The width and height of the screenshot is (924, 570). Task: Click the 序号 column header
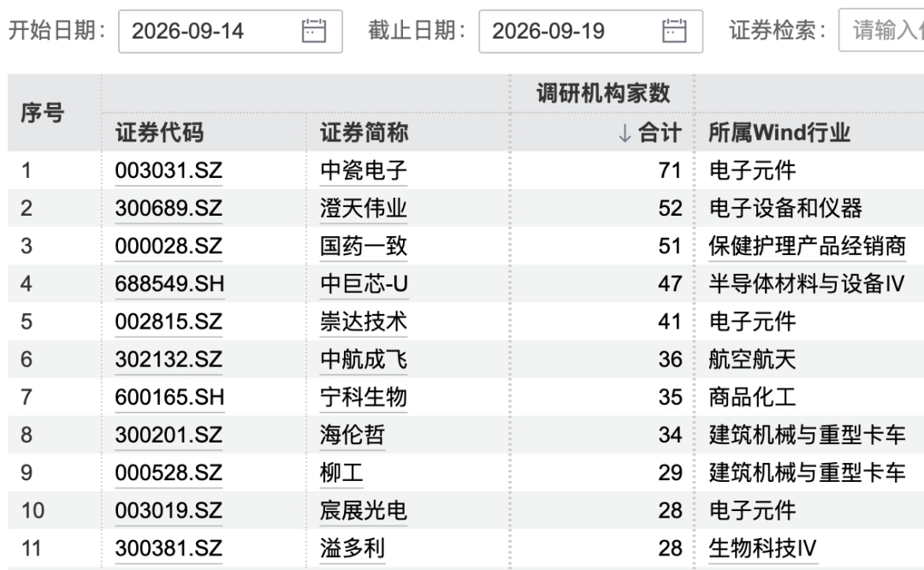(43, 113)
